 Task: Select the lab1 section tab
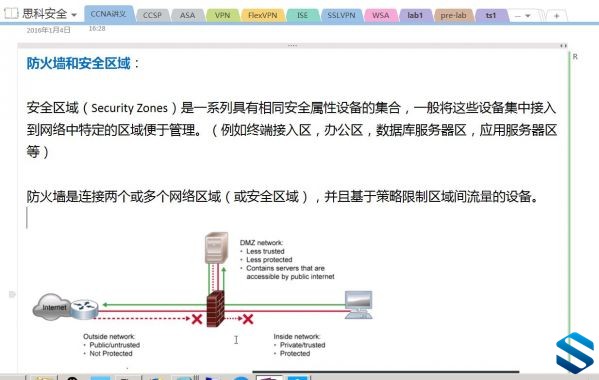(415, 15)
